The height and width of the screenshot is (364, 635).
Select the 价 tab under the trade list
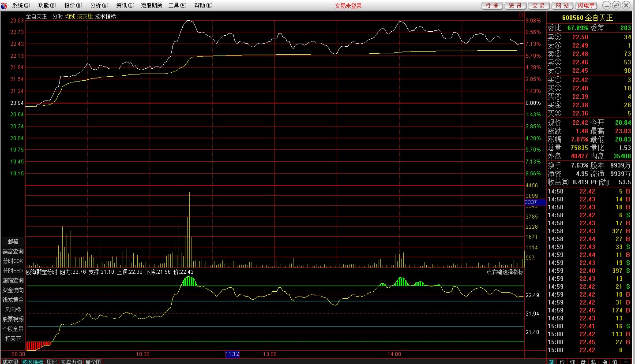coord(562,362)
